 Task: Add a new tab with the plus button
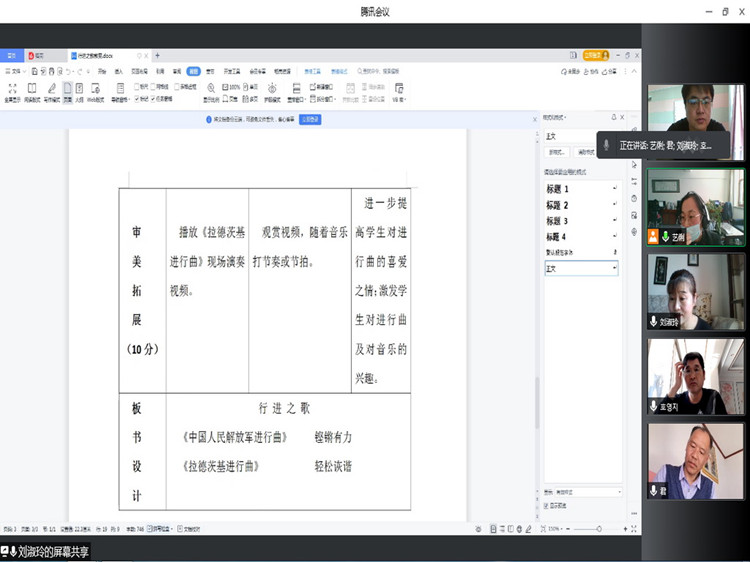pyautogui.click(x=157, y=55)
